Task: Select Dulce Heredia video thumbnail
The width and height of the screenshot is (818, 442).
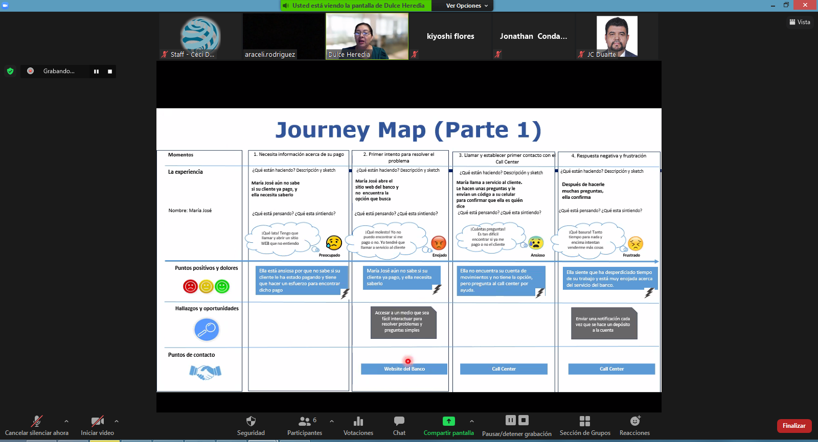Action: [367, 35]
